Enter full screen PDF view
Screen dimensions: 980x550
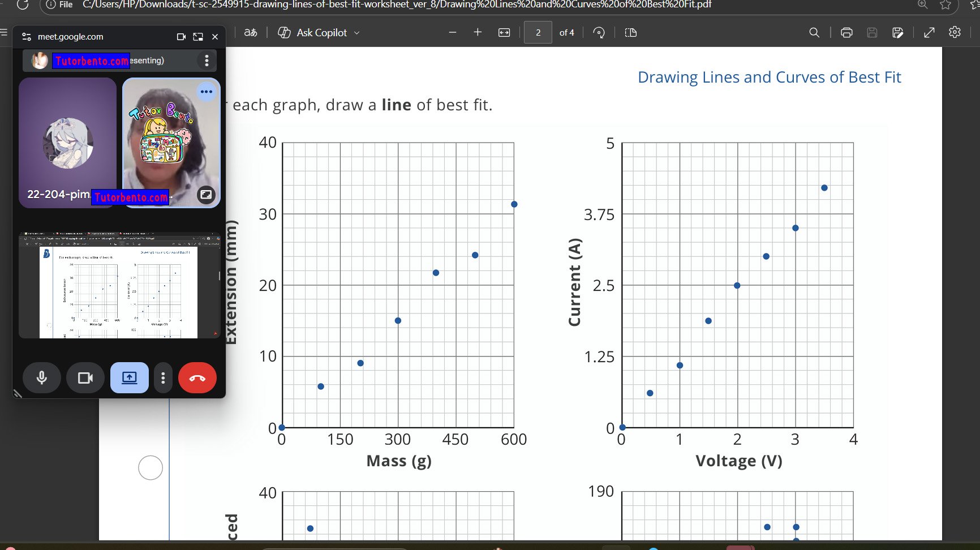[x=929, y=33]
